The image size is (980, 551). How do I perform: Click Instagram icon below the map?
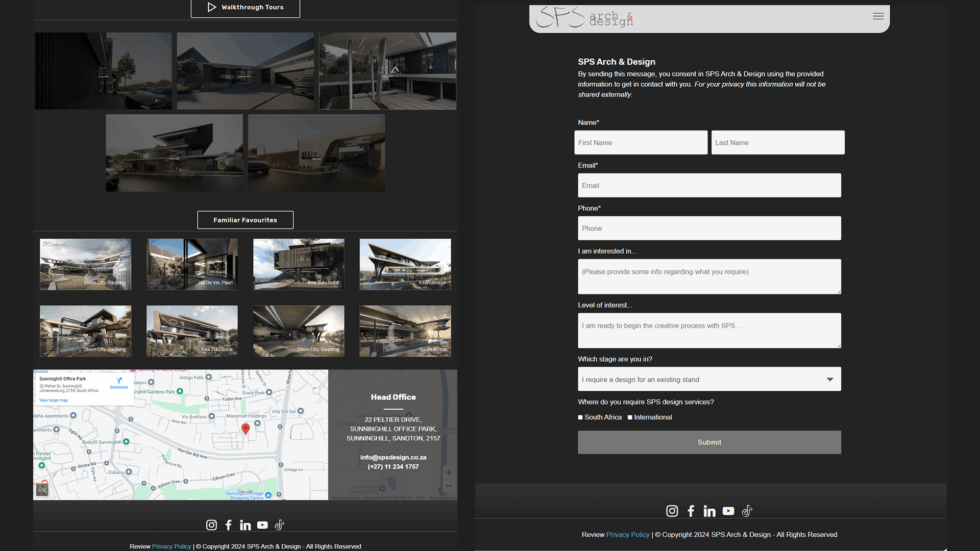[x=211, y=525]
